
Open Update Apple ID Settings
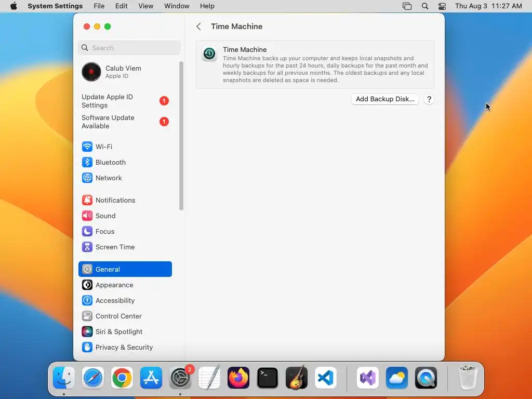125,101
